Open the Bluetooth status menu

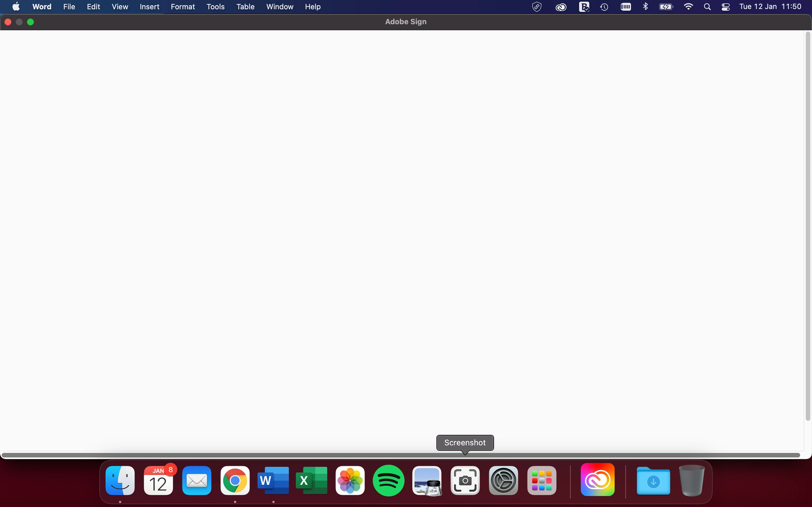(645, 7)
